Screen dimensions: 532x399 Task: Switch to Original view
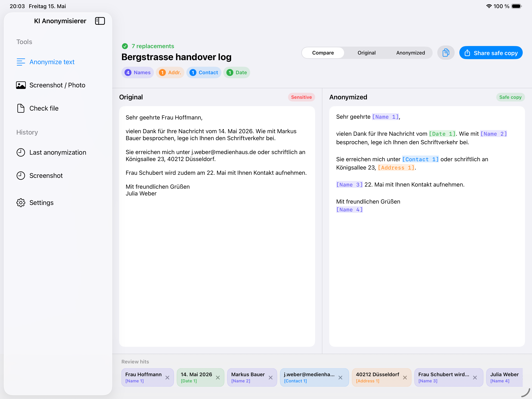click(x=366, y=53)
